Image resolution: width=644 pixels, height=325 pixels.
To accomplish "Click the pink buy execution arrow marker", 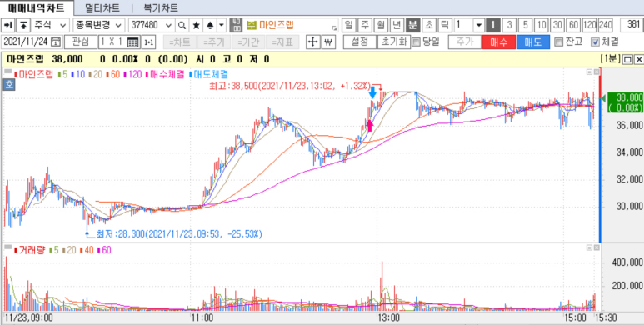I will (x=370, y=125).
